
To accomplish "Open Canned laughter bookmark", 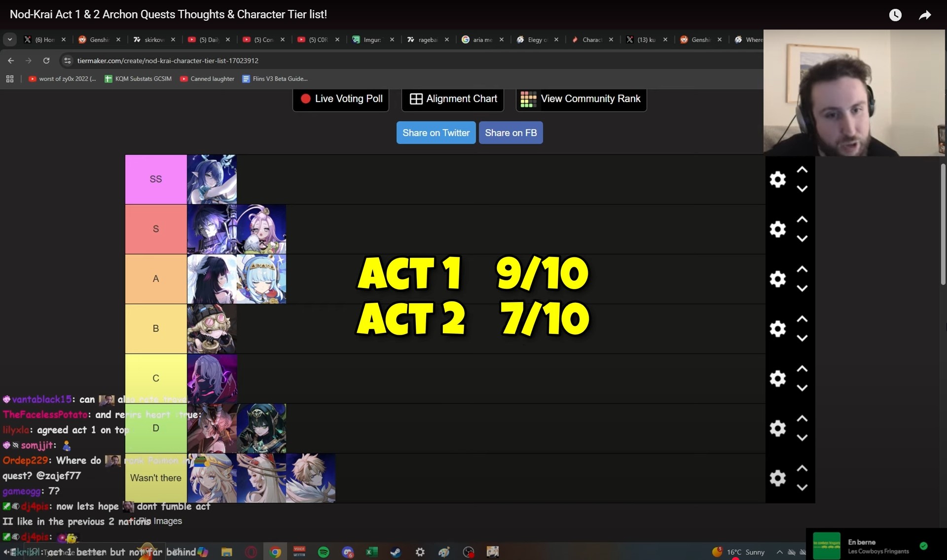I will pyautogui.click(x=207, y=79).
